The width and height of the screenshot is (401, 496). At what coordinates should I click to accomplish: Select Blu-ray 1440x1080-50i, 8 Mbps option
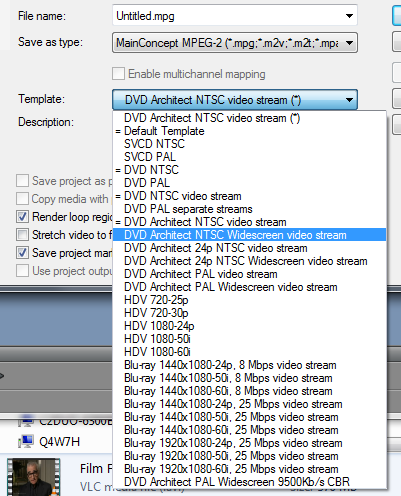click(250, 378)
